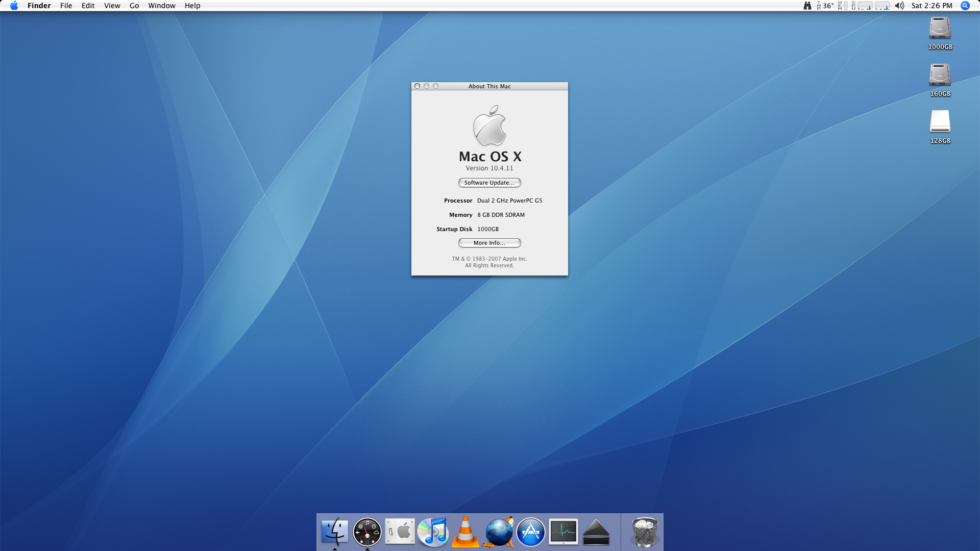The width and height of the screenshot is (980, 551).
Task: Open the Help menu
Action: (192, 6)
